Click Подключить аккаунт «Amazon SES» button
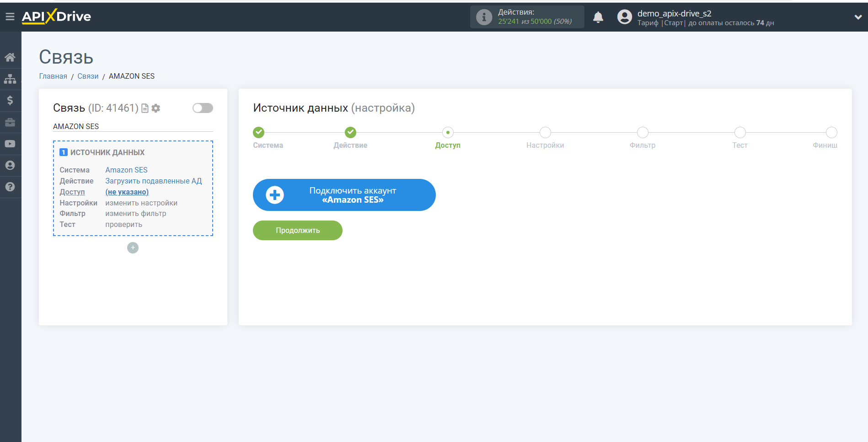Screen dimensions: 868x442 pos(344,195)
